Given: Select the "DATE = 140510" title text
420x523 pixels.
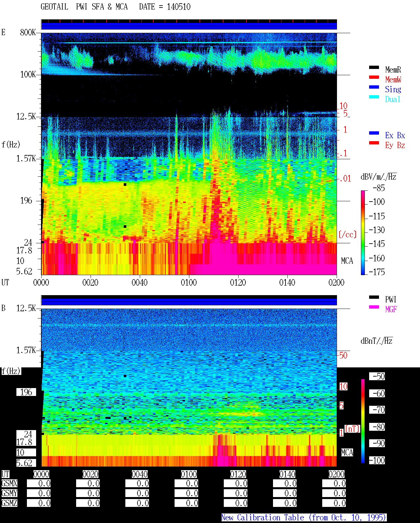Looking at the screenshot, I should pos(165,7).
